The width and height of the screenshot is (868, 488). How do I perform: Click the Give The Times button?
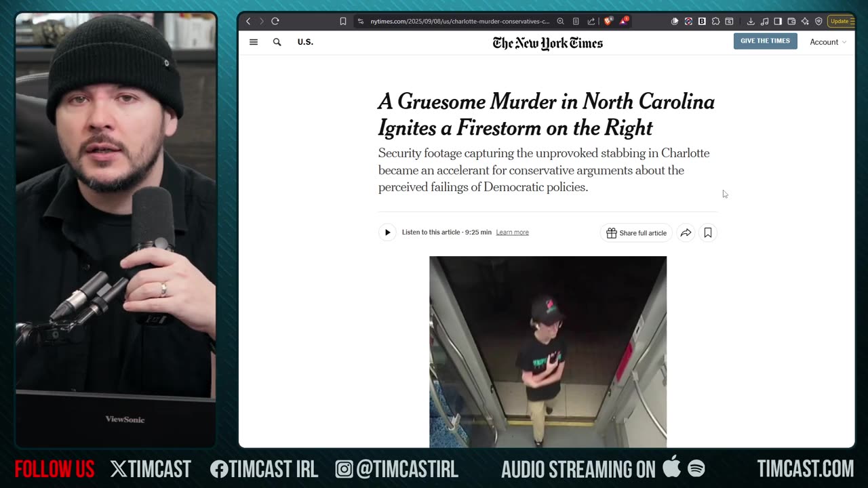click(x=765, y=41)
